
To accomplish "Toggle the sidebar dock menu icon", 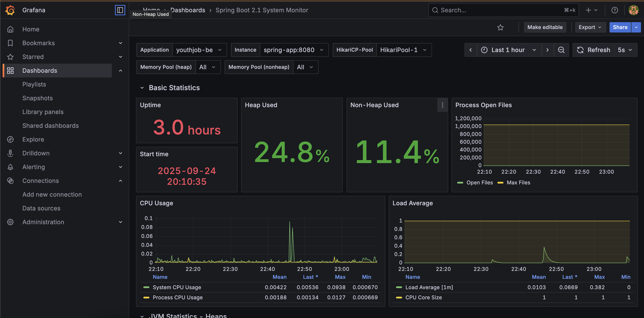I will tap(120, 10).
